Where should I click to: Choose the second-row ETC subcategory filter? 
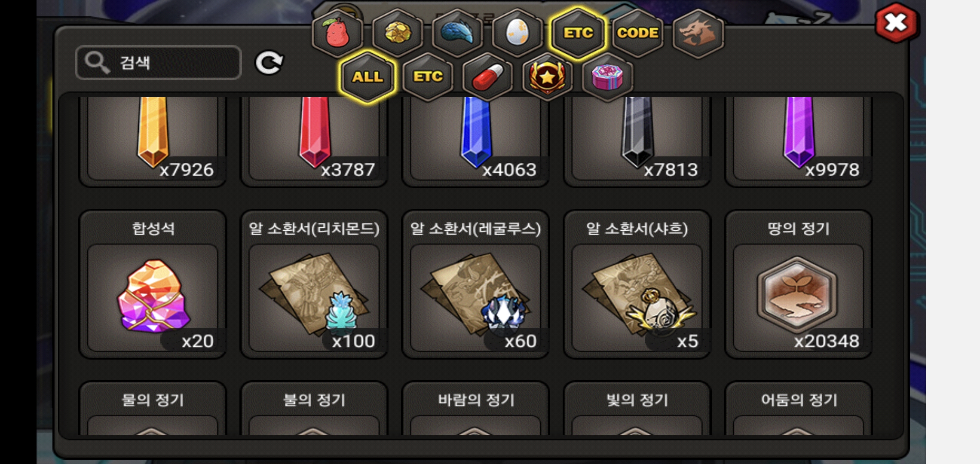pos(428,77)
